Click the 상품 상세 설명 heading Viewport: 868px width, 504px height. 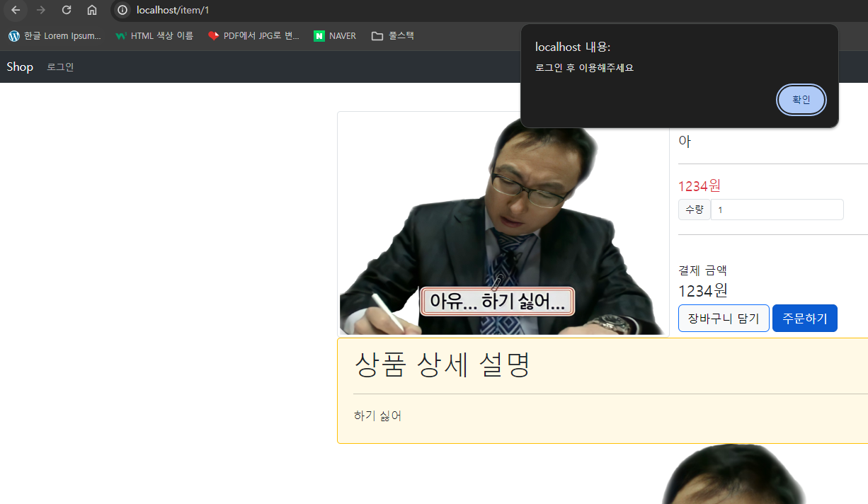tap(442, 365)
